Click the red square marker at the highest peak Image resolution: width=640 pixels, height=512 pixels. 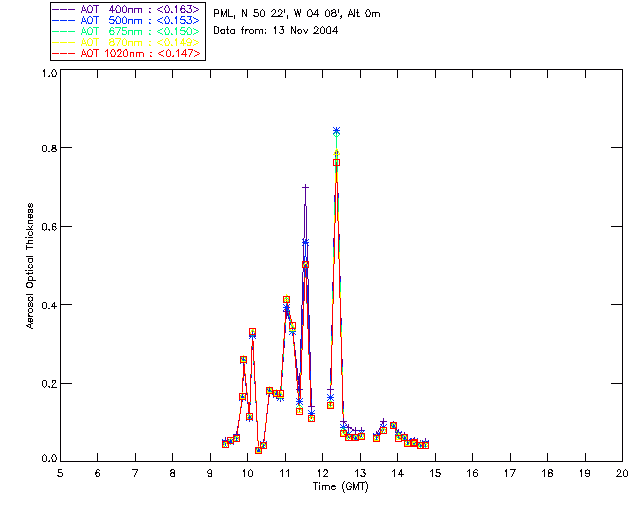(x=336, y=163)
